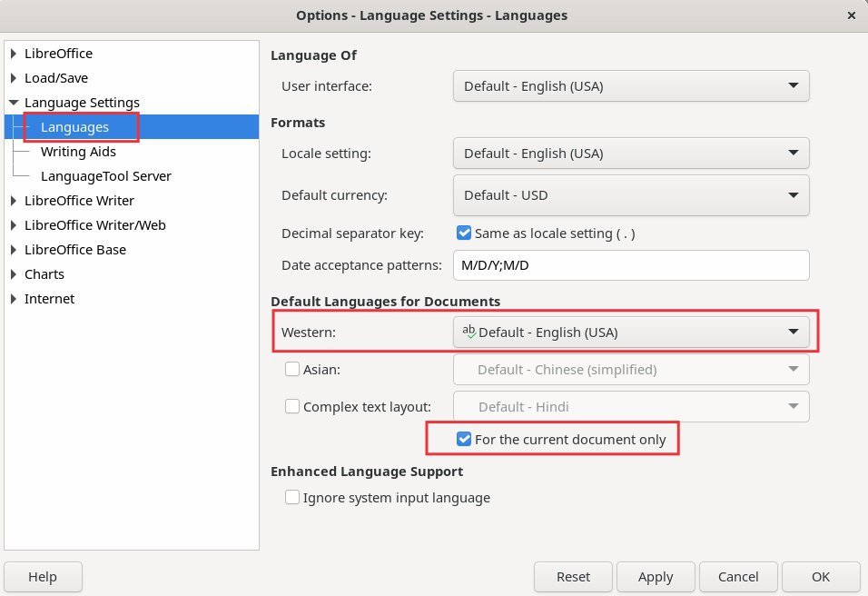Screen dimensions: 868x596
Task: Expand the LibreOffice Writer node
Action: (x=14, y=201)
